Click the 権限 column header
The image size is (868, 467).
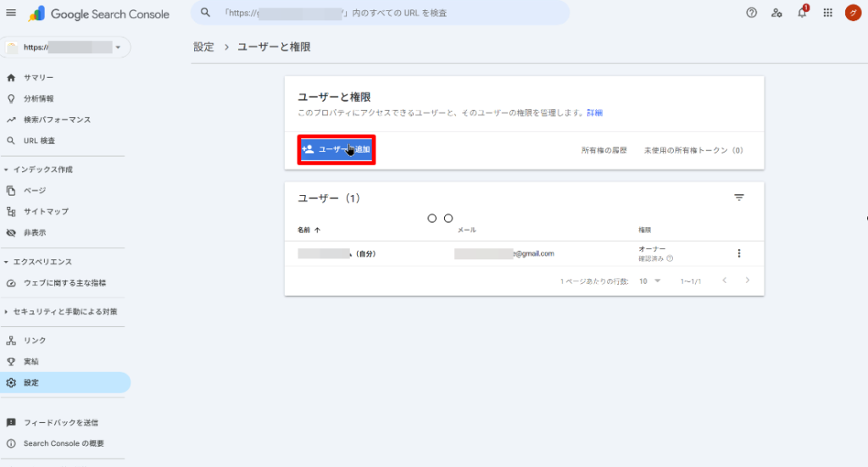coord(644,230)
